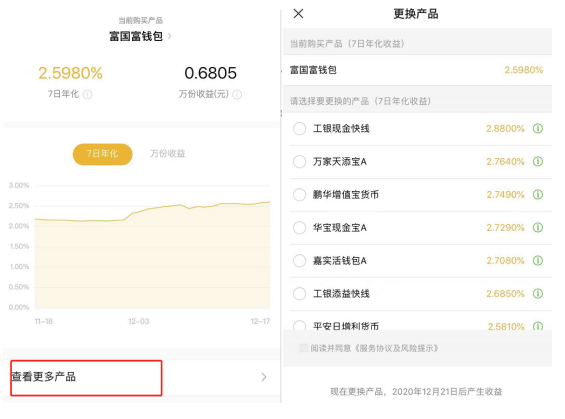Open 查看更多产品 link
The height and width of the screenshot is (419, 565).
pyautogui.click(x=44, y=377)
